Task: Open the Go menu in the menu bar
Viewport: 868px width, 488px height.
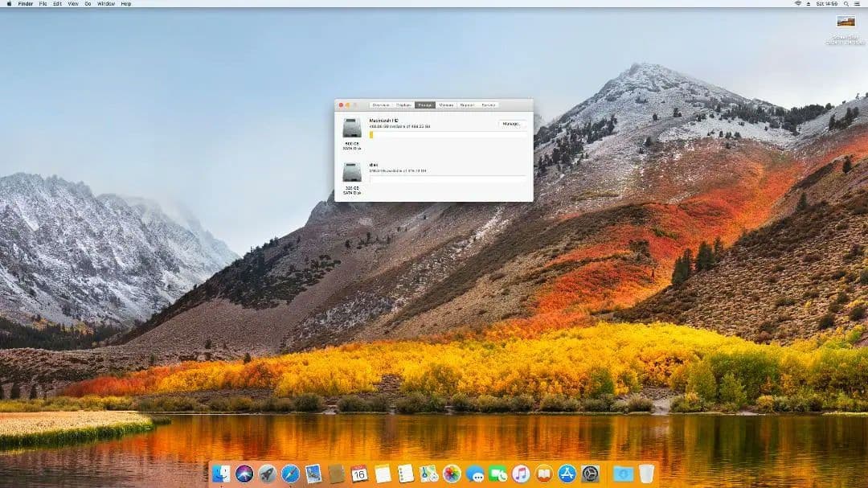Action: [x=86, y=3]
